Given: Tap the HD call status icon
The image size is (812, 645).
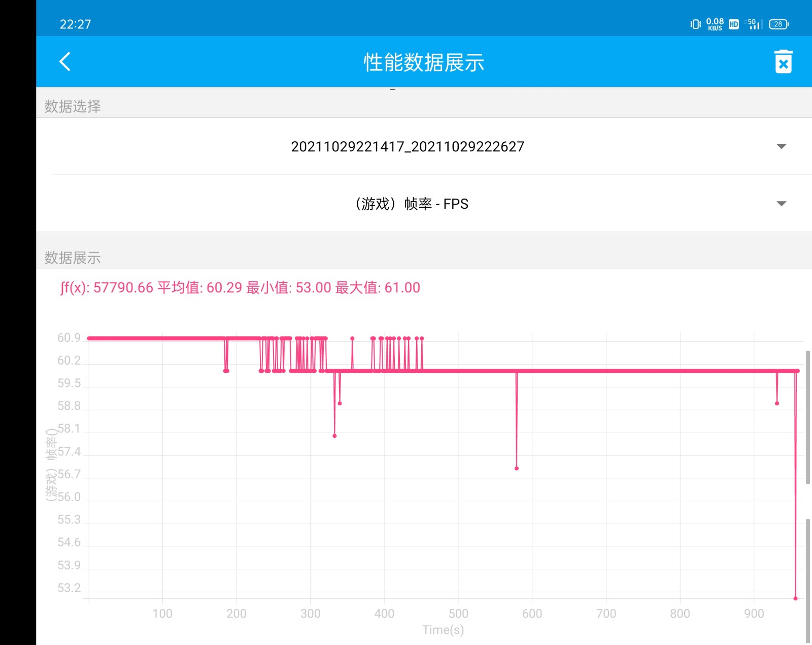Looking at the screenshot, I should click(x=733, y=24).
